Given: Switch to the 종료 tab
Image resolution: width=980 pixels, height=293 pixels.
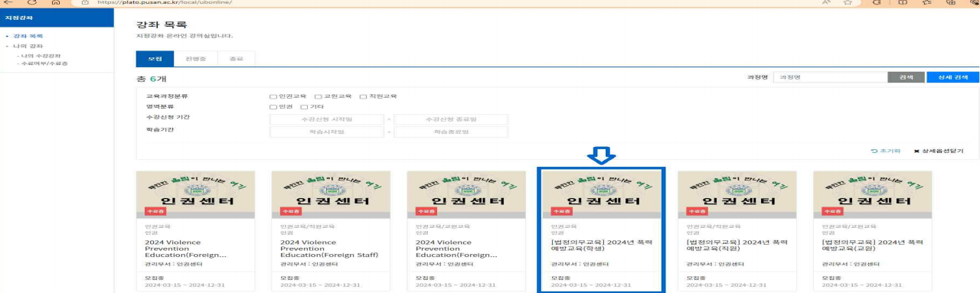Looking at the screenshot, I should tap(235, 59).
